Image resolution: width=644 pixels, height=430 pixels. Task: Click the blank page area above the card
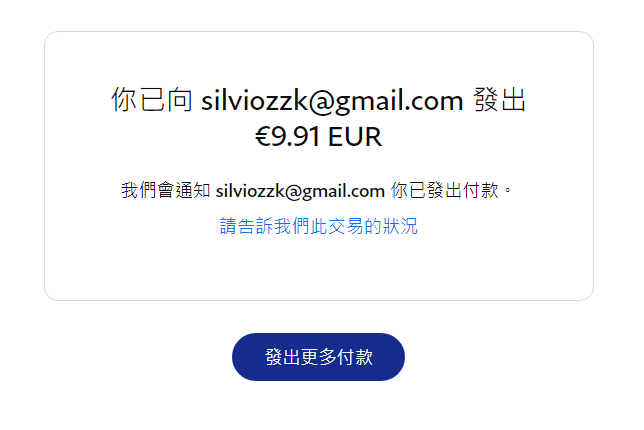pyautogui.click(x=319, y=14)
